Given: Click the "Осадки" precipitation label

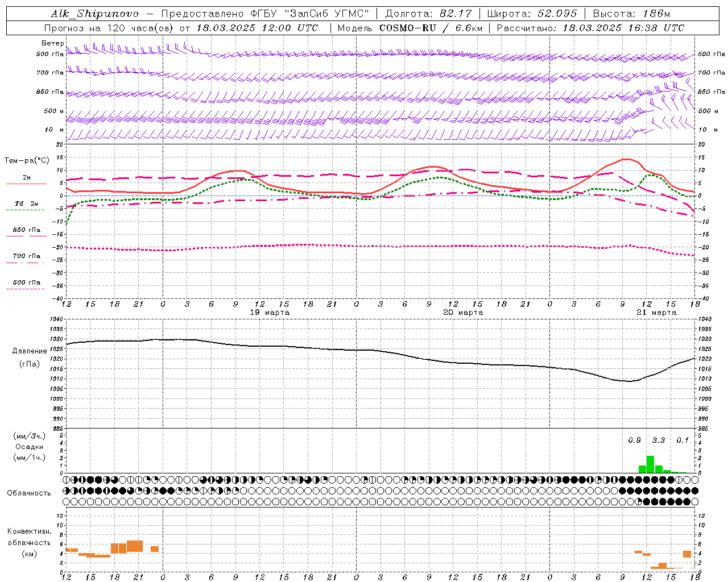Looking at the screenshot, I should [x=30, y=447].
